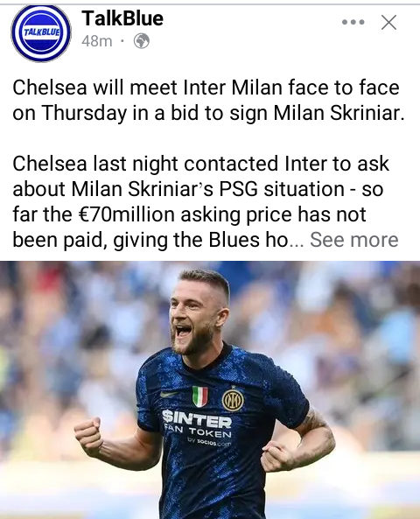Screen dimensions: 420x519
Task: Open the TalkBlue page name link
Action: 122,18
